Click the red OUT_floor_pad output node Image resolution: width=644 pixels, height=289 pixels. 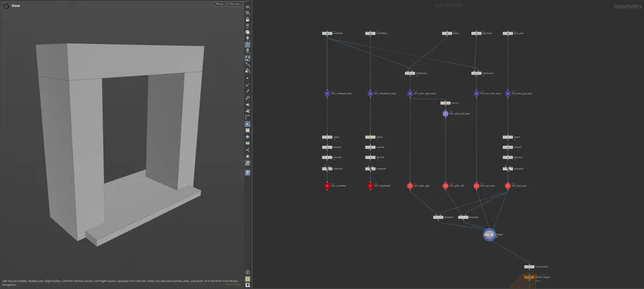[507, 186]
